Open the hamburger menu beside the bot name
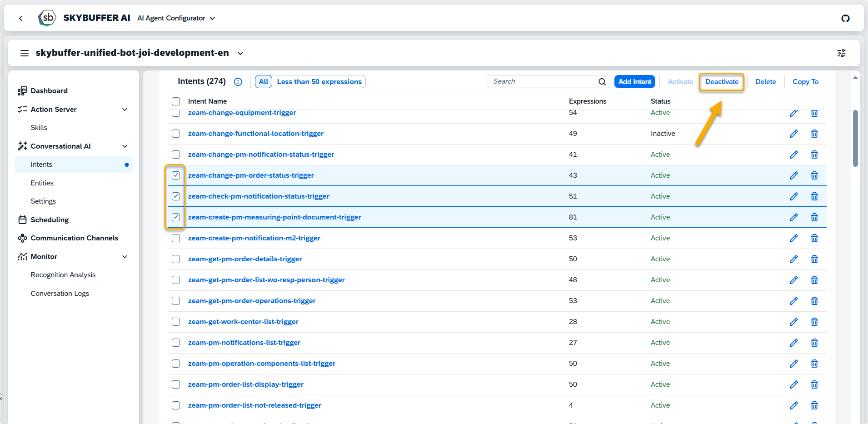Screen dimensions: 868x424 (x=25, y=53)
